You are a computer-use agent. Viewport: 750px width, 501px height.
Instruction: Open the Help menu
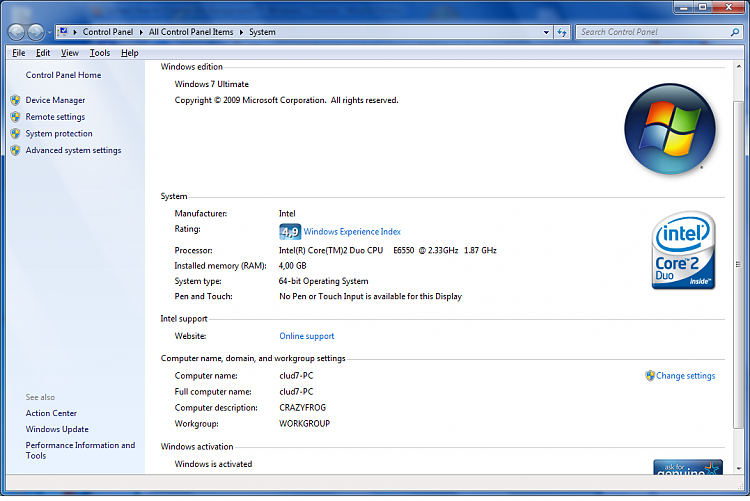[130, 53]
